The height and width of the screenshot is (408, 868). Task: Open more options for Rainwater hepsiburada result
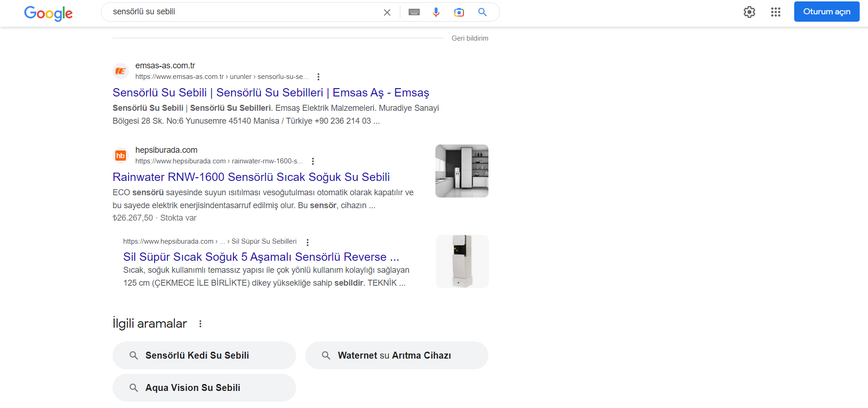[313, 162]
